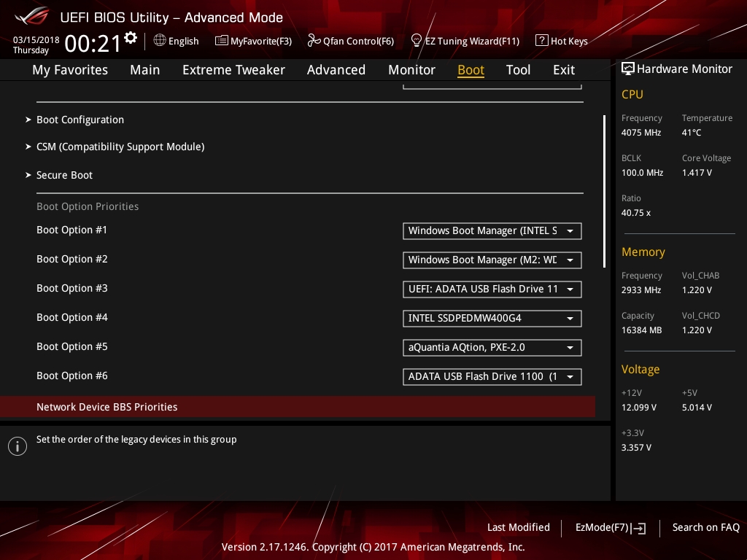Click Ratio value 40.75 x
The image size is (747, 560).
(x=636, y=213)
